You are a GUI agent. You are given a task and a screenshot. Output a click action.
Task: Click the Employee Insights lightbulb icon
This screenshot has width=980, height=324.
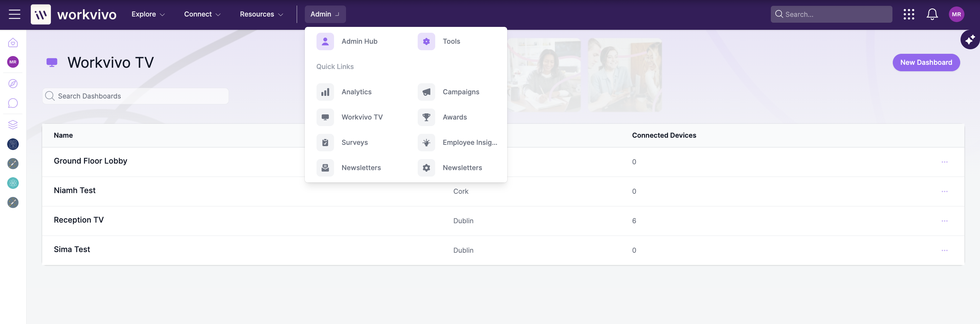[x=426, y=143]
